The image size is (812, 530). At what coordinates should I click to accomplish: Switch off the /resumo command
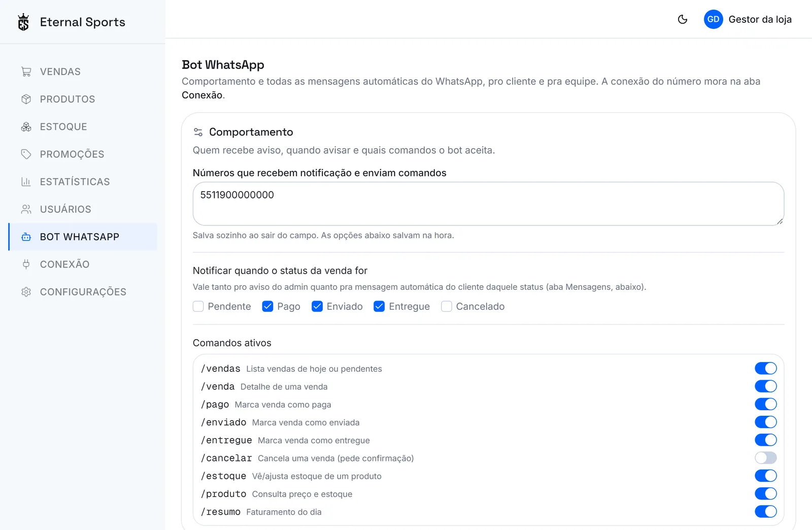[x=766, y=511]
